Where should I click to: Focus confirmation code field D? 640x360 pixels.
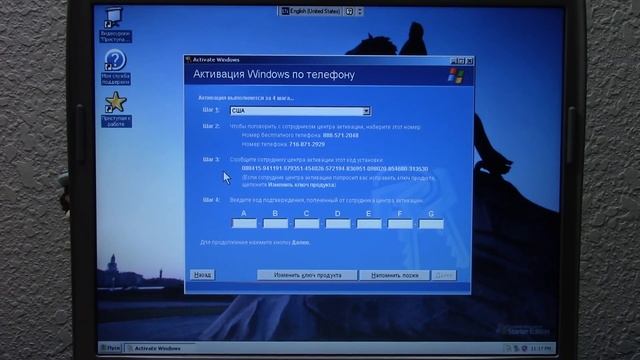tap(338, 224)
